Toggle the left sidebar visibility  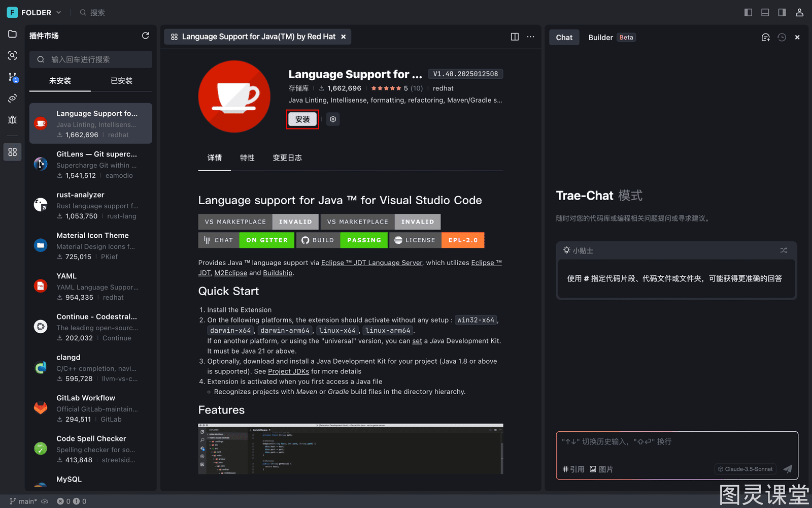pyautogui.click(x=748, y=12)
